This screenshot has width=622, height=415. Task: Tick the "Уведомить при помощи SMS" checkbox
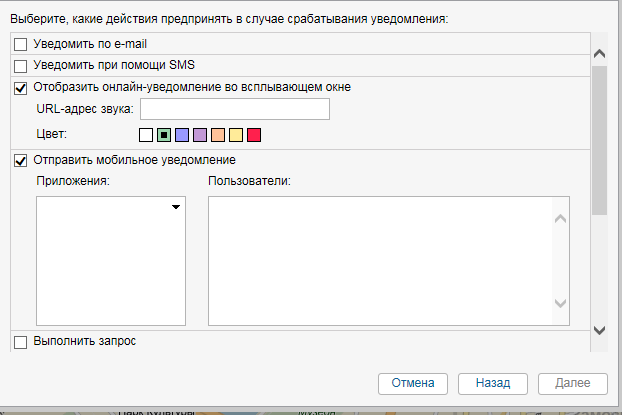21,66
